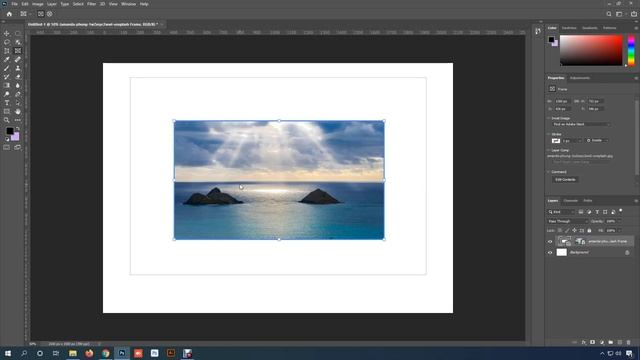Select the Object Selection tool
Image resolution: width=640 pixels, height=360 pixels.
(18, 42)
